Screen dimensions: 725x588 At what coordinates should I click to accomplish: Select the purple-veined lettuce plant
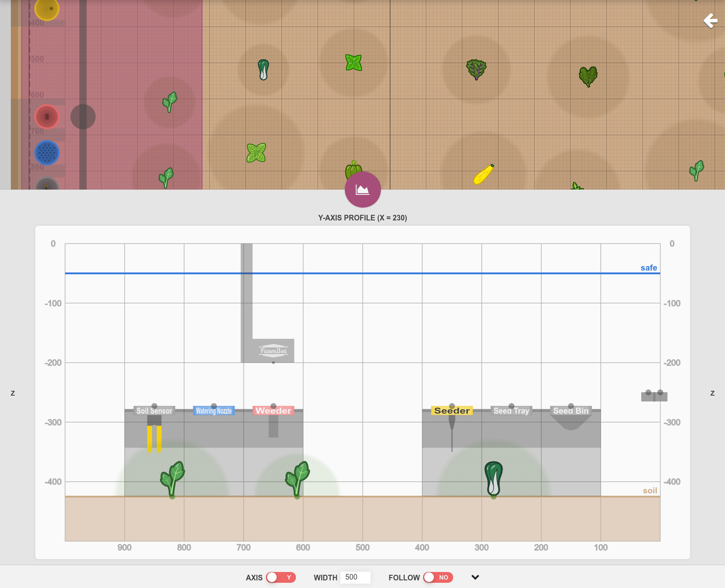[476, 69]
